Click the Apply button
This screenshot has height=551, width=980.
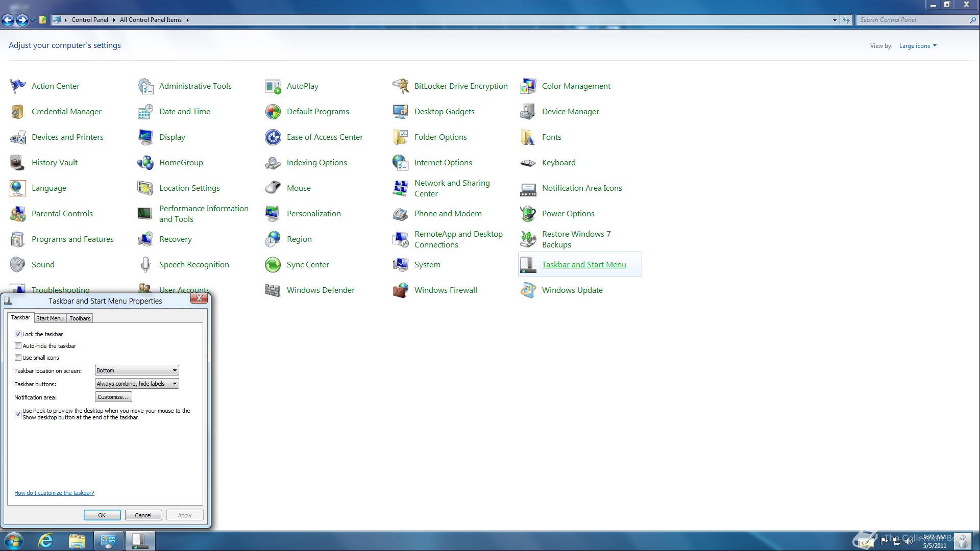[x=185, y=515]
